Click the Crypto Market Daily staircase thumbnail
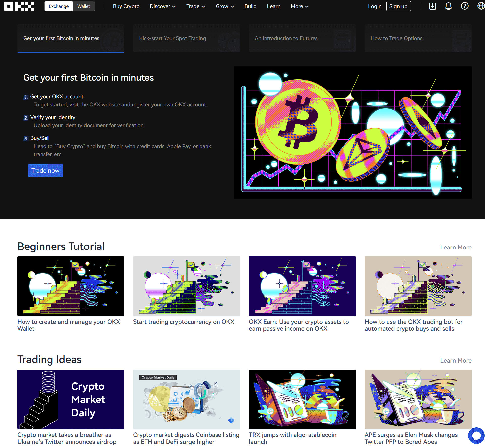 pos(71,399)
